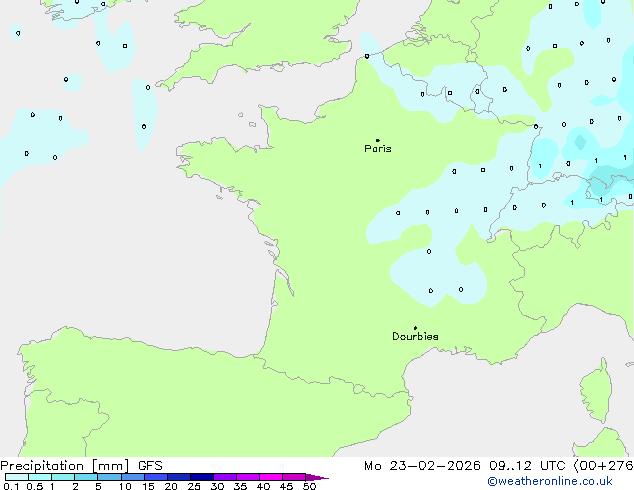Click the 5–10 mm legend color swatch
Viewport: 634px width, 490px height.
(x=109, y=477)
